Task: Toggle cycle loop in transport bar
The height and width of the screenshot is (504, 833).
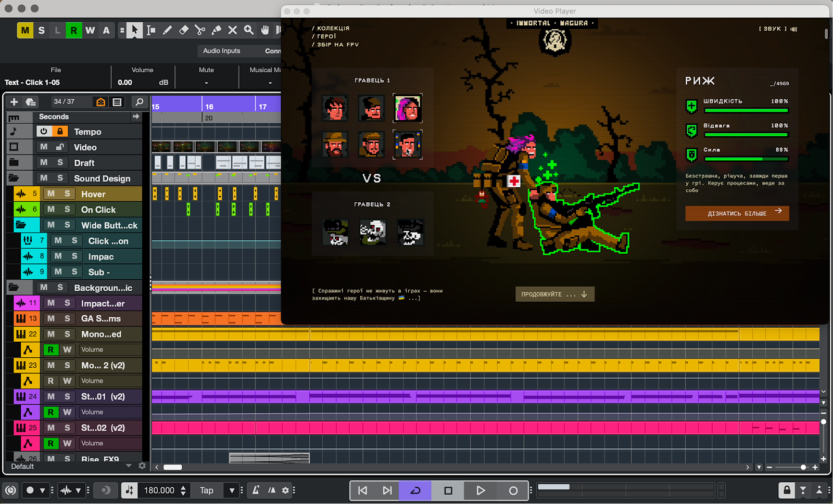Action: click(x=415, y=490)
